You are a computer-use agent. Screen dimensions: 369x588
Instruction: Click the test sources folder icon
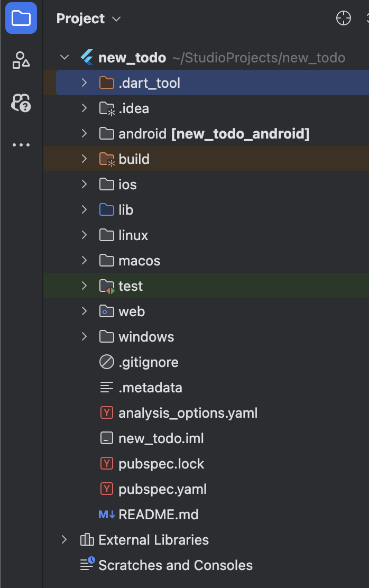click(x=107, y=287)
